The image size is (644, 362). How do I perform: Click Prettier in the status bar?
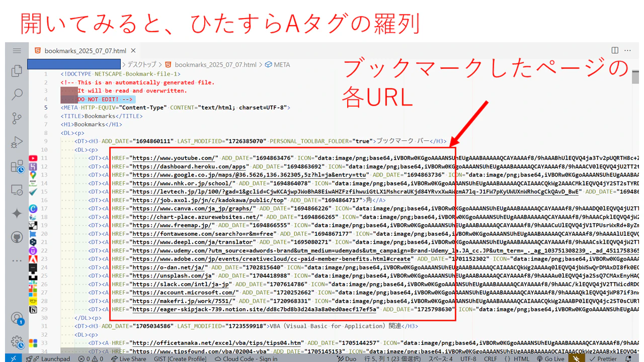pos(603,358)
